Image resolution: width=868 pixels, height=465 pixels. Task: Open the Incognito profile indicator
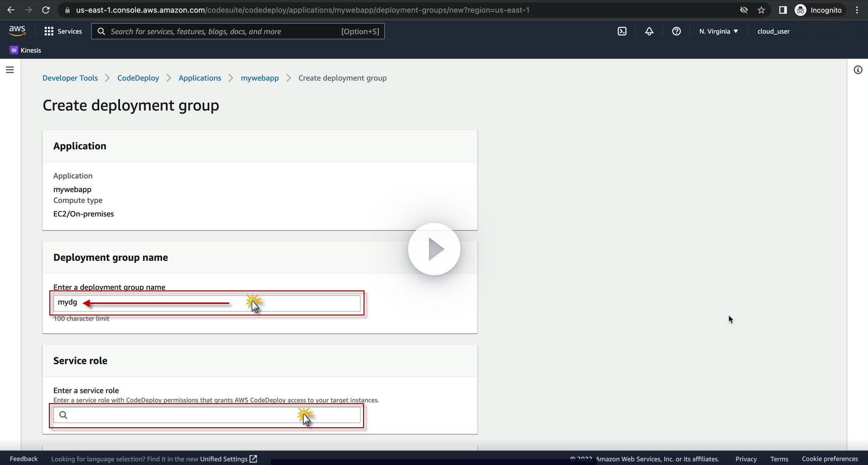coord(818,10)
